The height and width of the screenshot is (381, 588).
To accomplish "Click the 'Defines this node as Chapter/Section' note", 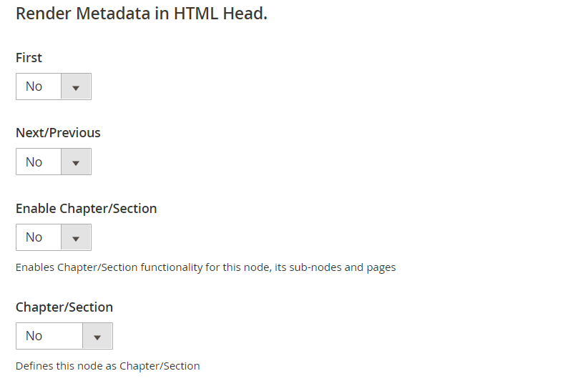I will tap(107, 366).
